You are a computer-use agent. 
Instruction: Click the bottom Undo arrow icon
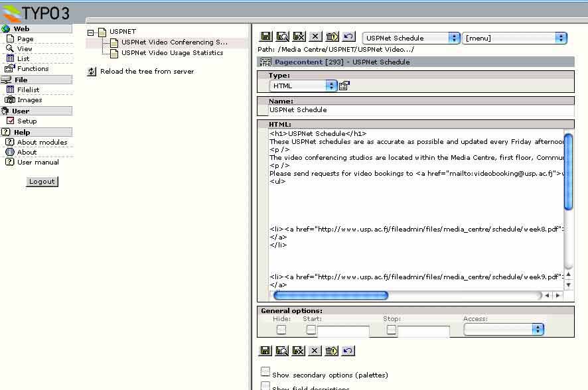click(348, 351)
